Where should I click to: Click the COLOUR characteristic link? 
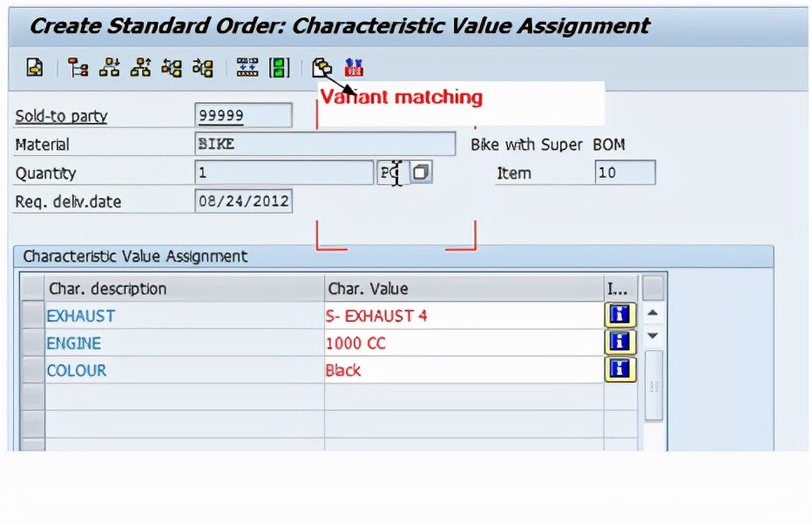[x=78, y=370]
